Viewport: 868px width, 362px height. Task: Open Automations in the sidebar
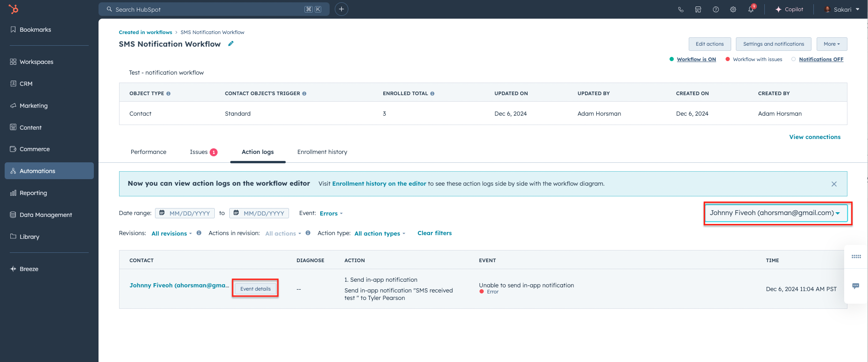49,171
